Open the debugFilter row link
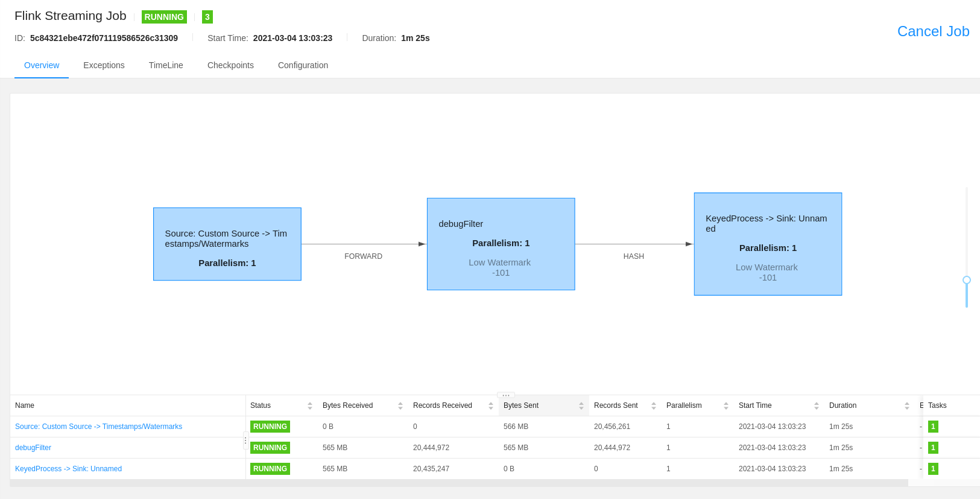Screen dimensions: 980x499 pos(33,448)
